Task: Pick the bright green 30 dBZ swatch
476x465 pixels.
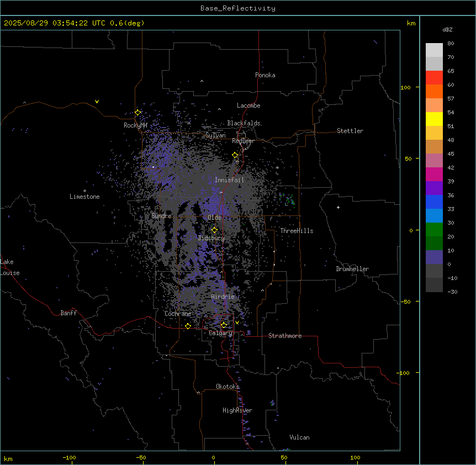Action: pyautogui.click(x=434, y=230)
